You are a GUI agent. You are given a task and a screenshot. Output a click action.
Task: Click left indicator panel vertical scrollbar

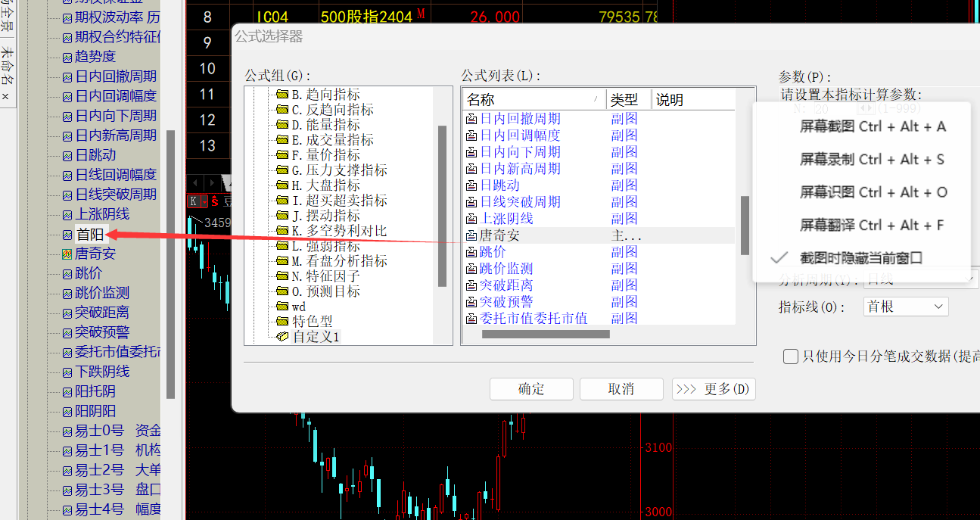click(x=171, y=264)
